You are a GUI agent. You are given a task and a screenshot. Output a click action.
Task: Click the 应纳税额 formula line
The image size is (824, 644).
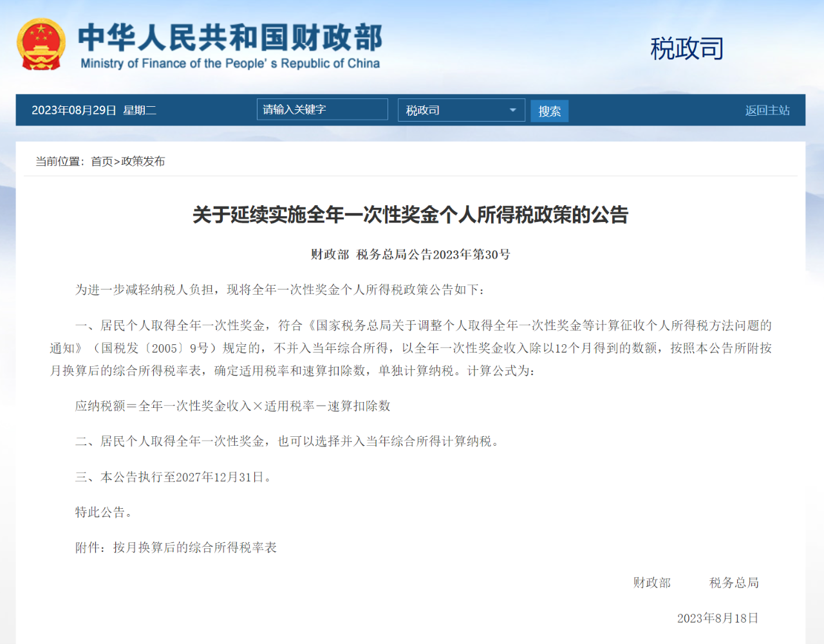coord(232,406)
